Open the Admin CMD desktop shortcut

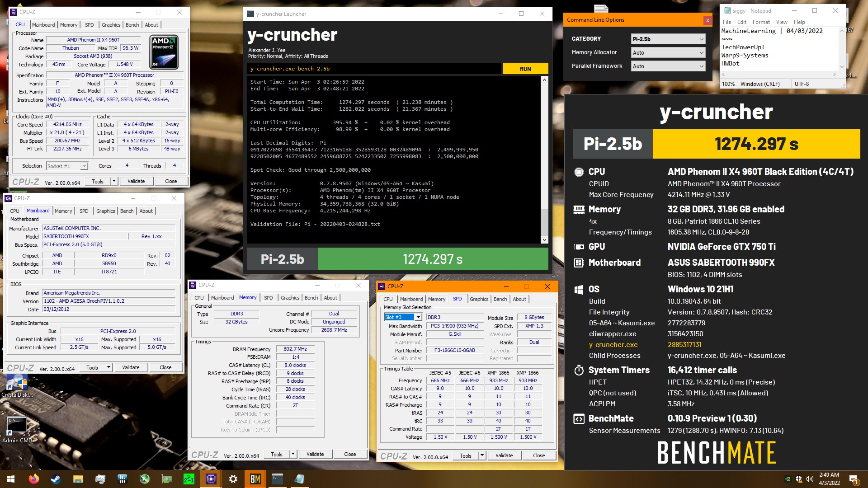(17, 430)
